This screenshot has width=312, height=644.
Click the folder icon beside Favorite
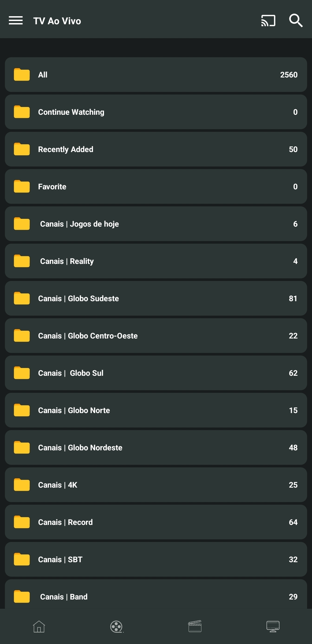pos(22,186)
